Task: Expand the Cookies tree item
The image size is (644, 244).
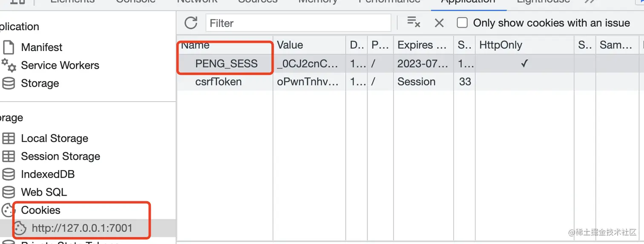Action: click(40, 210)
